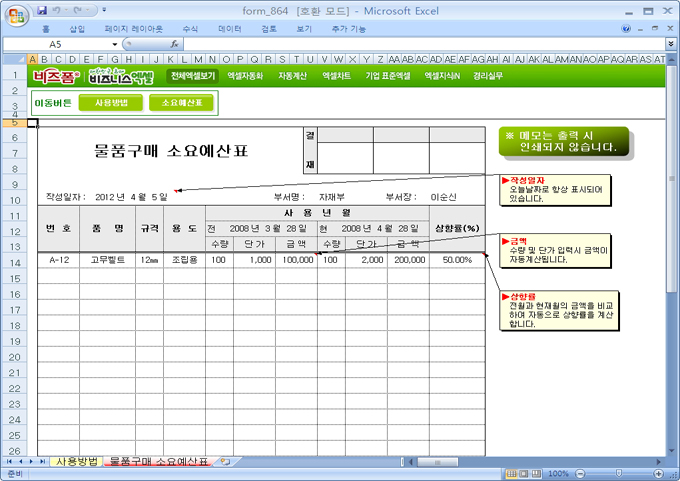Image resolution: width=680 pixels, height=481 pixels.
Task: Click the 소요예산표 navigation button
Action: [x=181, y=102]
